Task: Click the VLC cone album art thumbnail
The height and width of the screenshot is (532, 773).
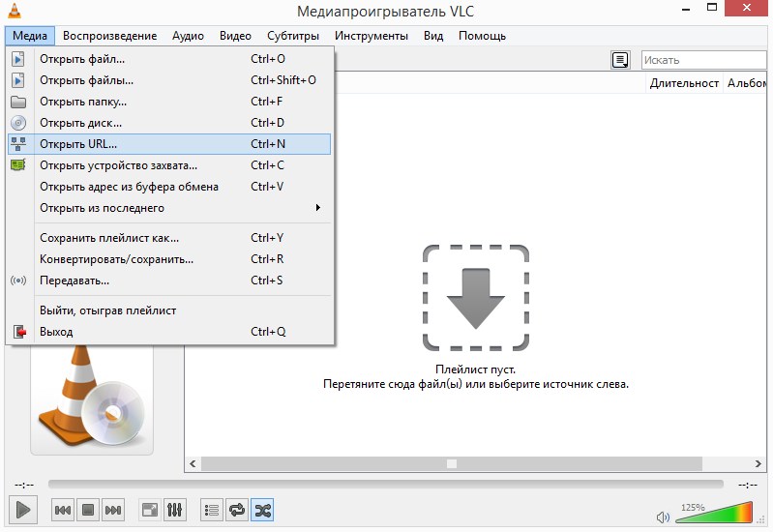Action: click(92, 399)
